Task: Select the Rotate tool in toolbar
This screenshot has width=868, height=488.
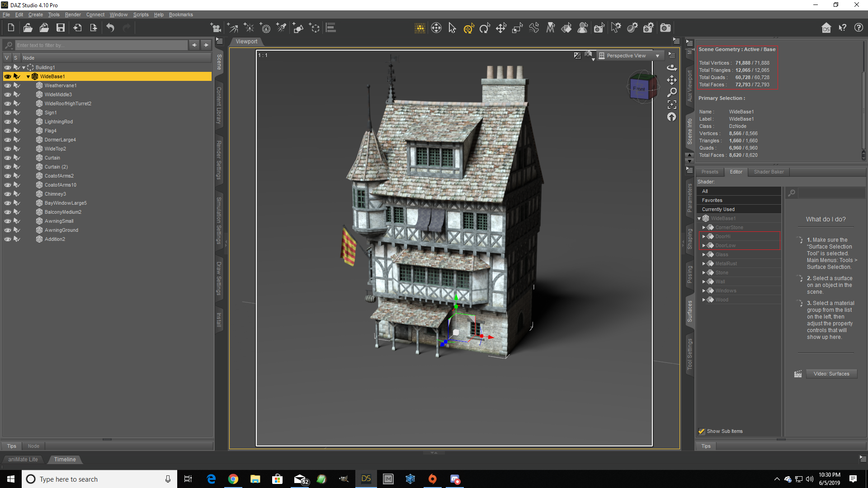Action: [x=485, y=28]
